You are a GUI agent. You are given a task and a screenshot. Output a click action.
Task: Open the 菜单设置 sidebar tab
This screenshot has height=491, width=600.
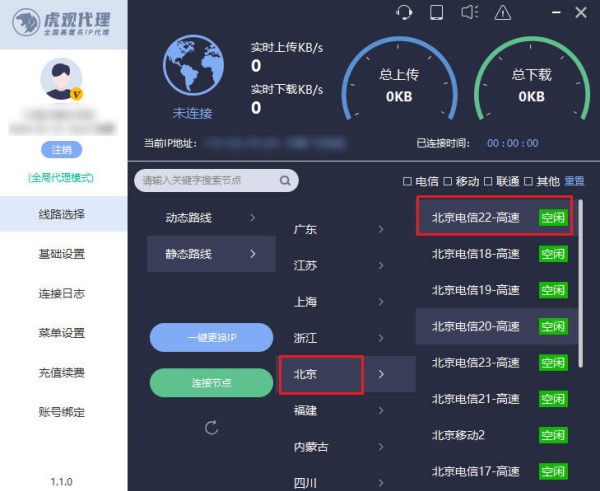click(x=64, y=333)
